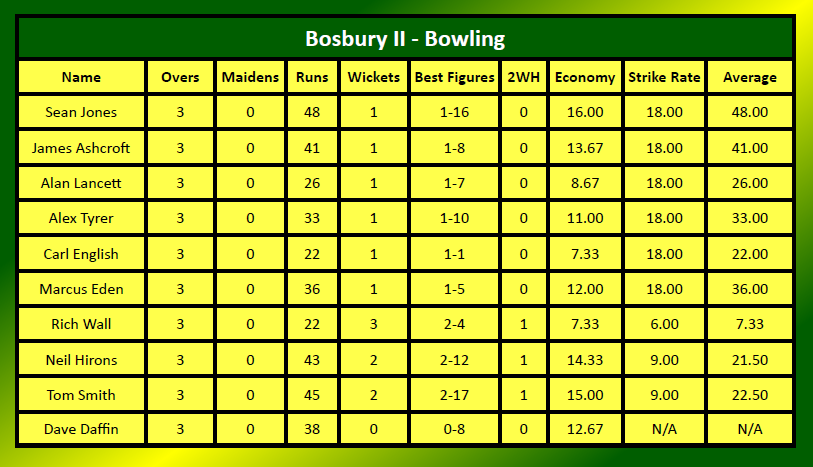Select the Best Figures column header
Image resolution: width=813 pixels, height=467 pixels.
(x=455, y=77)
